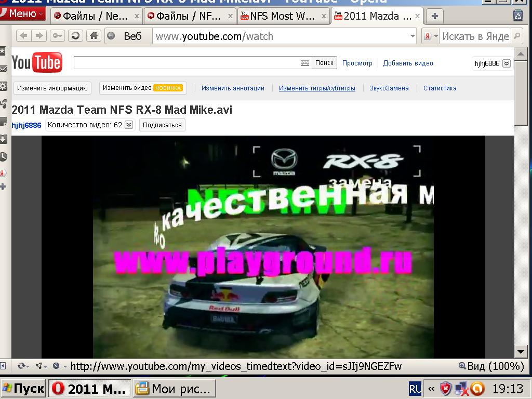Open Unite panel icon in sidebar
The height and width of the screenshot is (399, 532).
click(x=3, y=103)
